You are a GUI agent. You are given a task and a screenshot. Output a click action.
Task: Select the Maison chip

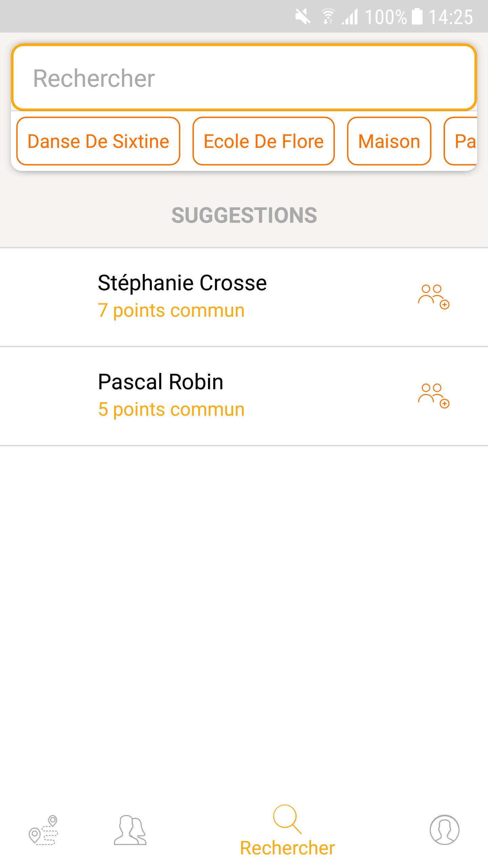click(x=389, y=141)
